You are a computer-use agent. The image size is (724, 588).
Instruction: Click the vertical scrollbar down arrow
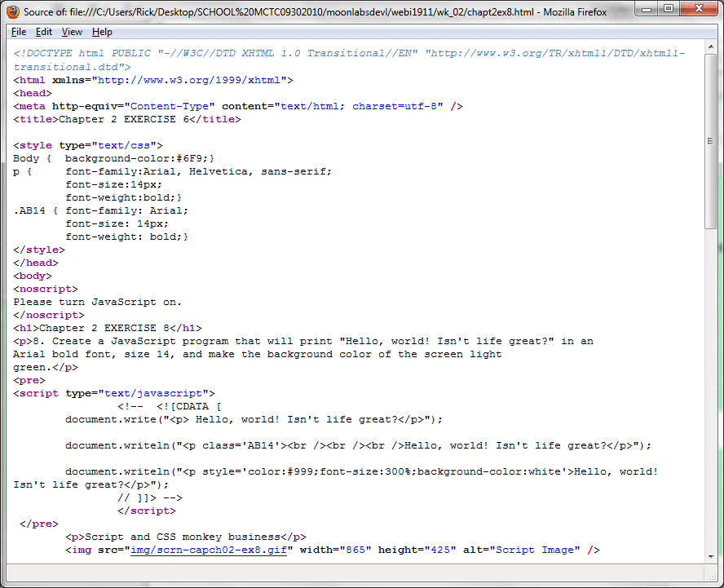pos(711,555)
